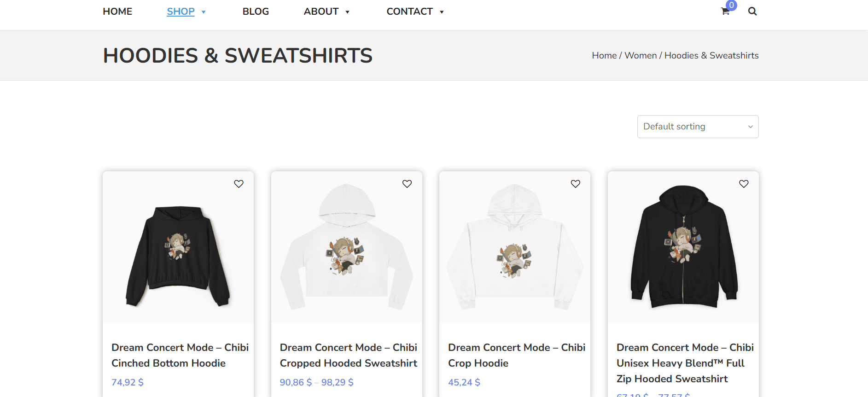The image size is (868, 397).
Task: Go to the HOME menu item
Action: (x=117, y=12)
